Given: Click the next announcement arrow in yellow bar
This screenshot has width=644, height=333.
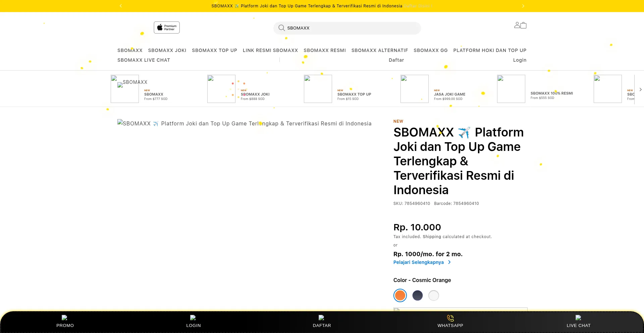Looking at the screenshot, I should 523,6.
